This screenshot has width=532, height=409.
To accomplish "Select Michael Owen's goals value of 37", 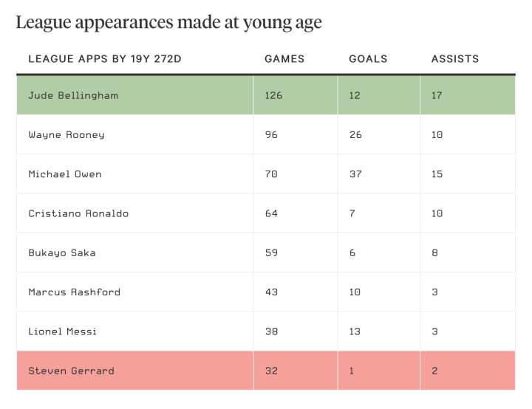I will 355,174.
